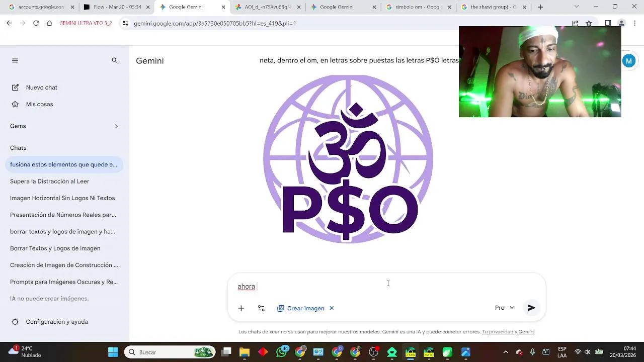View site information icon in address bar
The image size is (644, 362).
click(x=125, y=23)
